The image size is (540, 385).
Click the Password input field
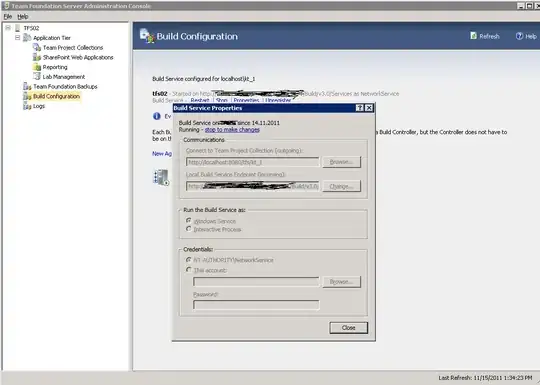(x=256, y=305)
